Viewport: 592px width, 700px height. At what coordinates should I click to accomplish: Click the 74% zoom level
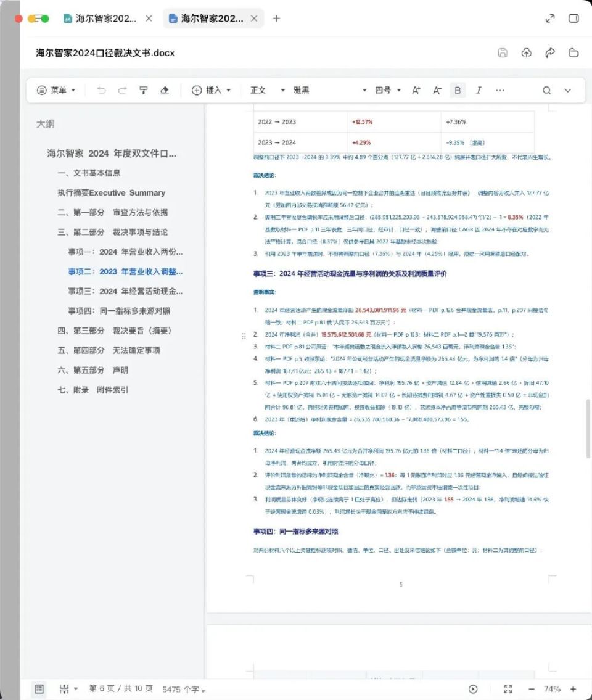click(x=553, y=689)
